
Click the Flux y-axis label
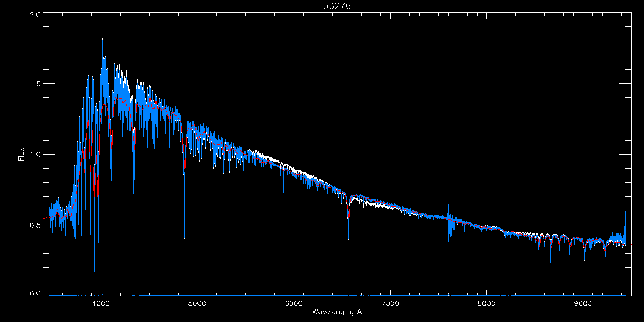(21, 155)
